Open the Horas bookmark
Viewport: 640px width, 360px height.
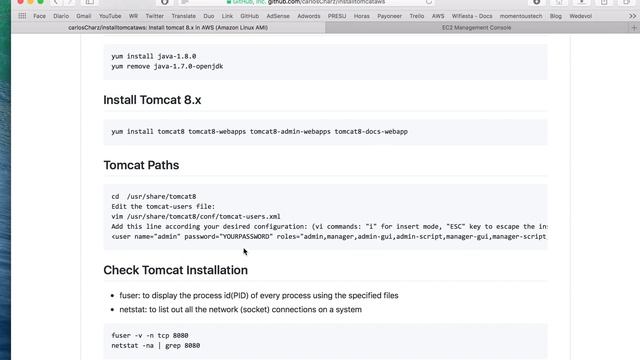tap(362, 16)
